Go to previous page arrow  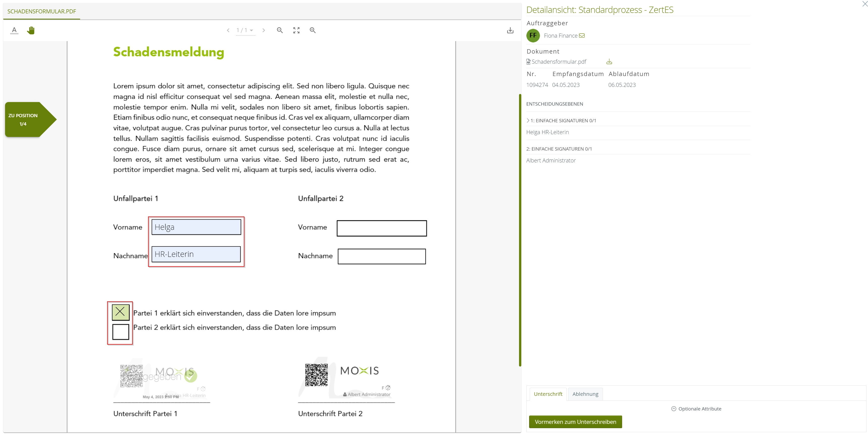[x=228, y=30]
